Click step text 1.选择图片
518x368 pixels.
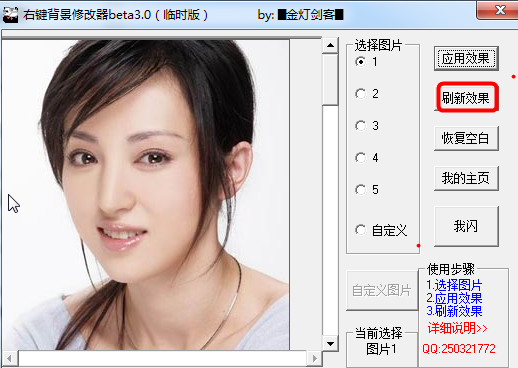coord(454,285)
